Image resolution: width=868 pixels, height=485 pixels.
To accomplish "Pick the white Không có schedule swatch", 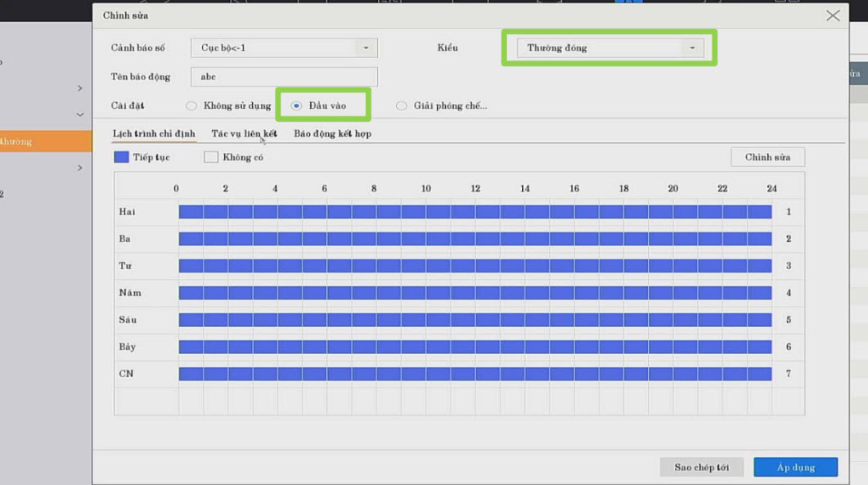I will (x=211, y=157).
